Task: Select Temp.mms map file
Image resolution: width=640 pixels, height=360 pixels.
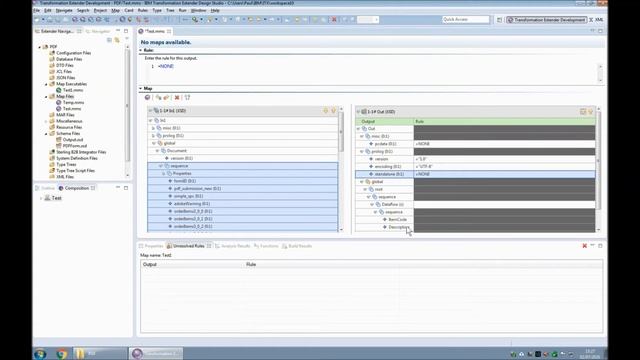Action: (x=73, y=102)
